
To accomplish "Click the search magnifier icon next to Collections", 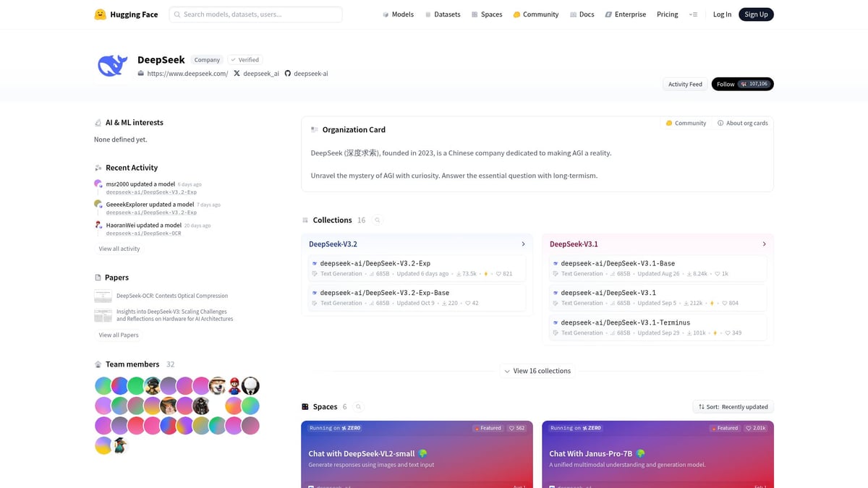I will 378,220.
